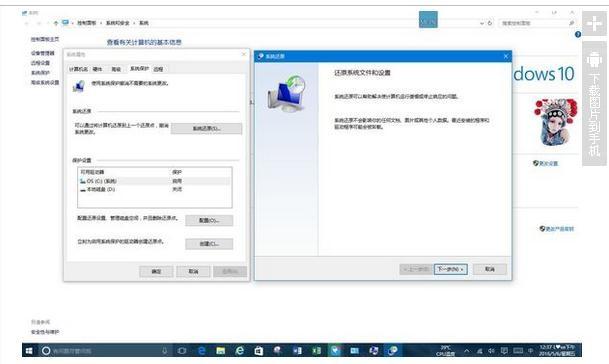The image size is (609, 364).
Task: Click the 更改产品密钥 link
Action: click(557, 229)
